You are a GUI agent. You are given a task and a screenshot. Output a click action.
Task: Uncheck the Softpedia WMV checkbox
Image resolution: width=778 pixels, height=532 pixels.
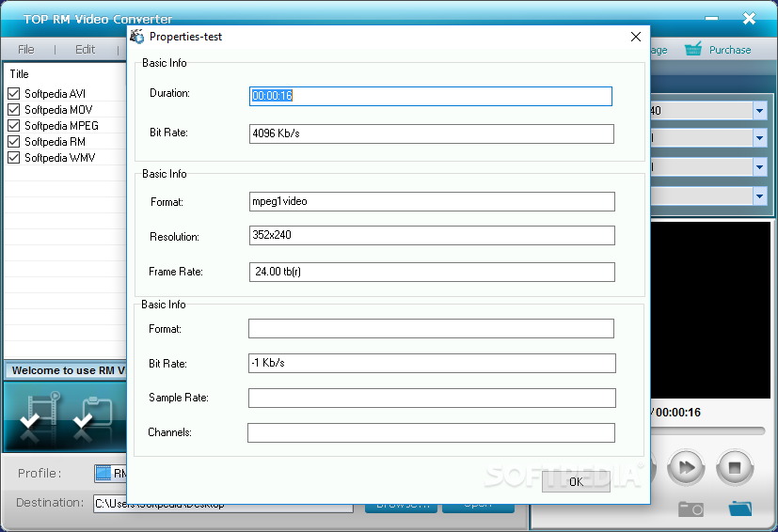click(x=14, y=157)
